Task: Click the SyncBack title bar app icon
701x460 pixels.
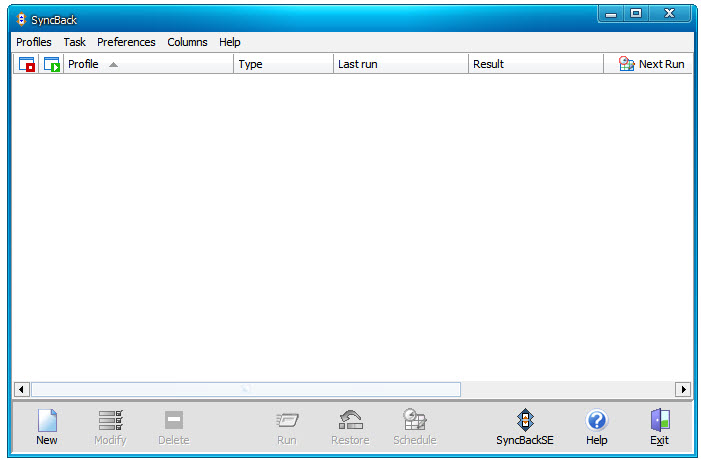Action: click(21, 19)
